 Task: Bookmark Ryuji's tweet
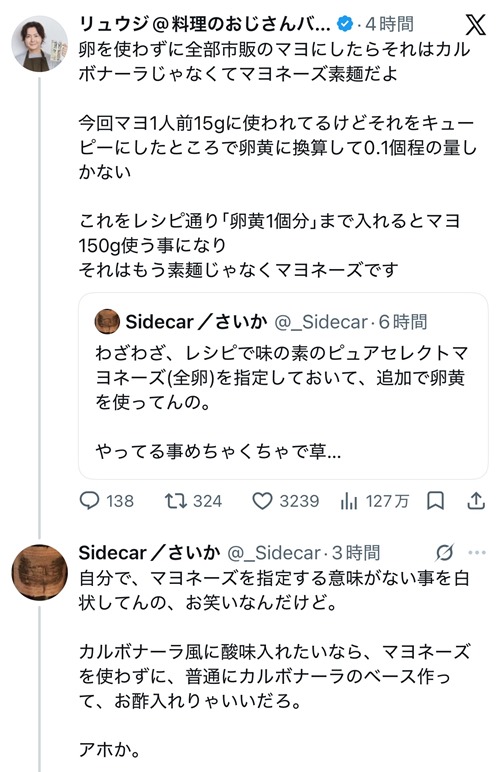[x=436, y=501]
